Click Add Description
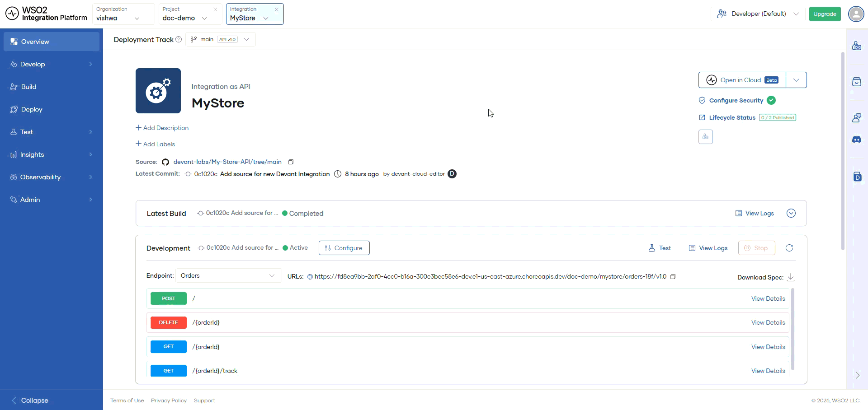 tap(162, 128)
